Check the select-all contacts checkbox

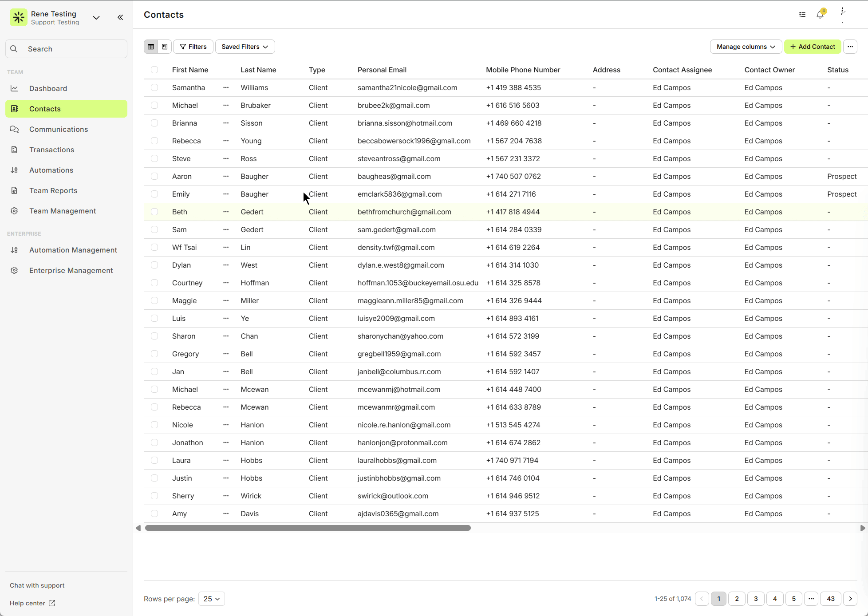[154, 70]
